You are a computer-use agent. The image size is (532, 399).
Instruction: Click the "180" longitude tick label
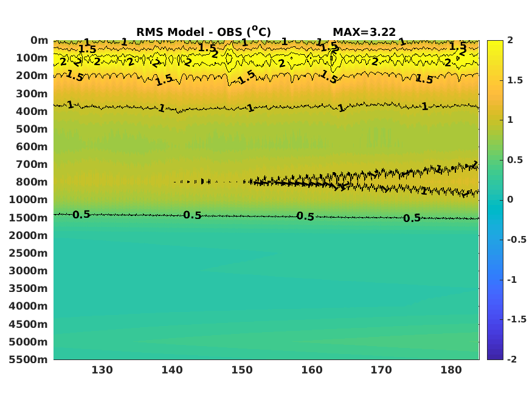click(x=451, y=370)
